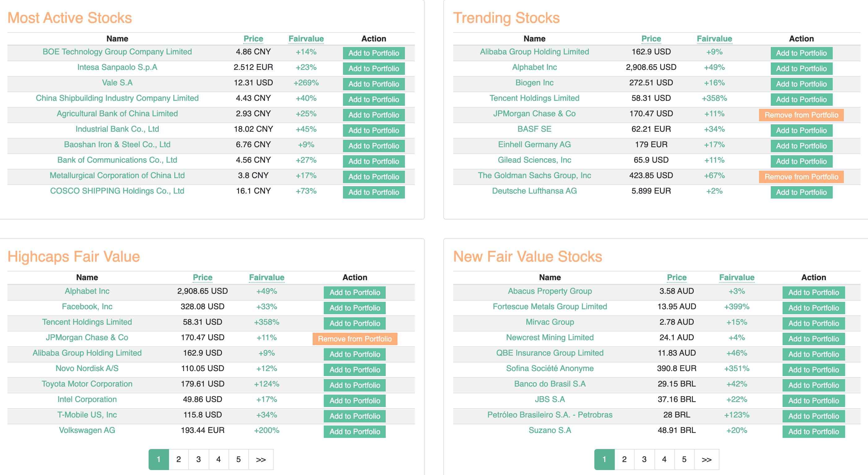Add Facebook, Inc to portfolio
This screenshot has width=868, height=475.
point(354,308)
